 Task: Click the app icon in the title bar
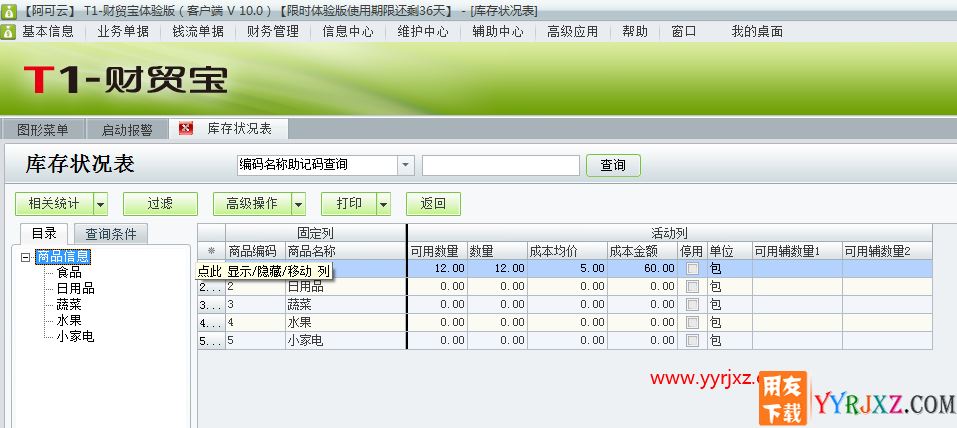pyautogui.click(x=8, y=11)
